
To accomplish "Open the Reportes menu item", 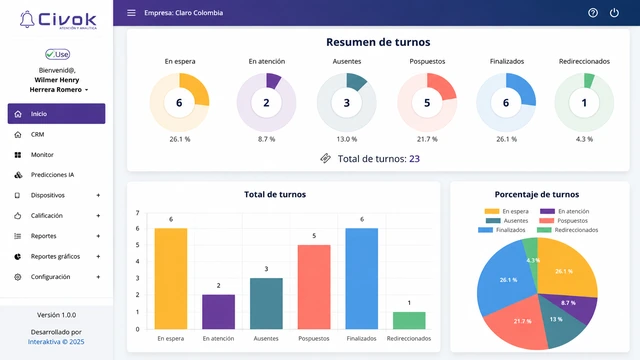I will [56, 236].
